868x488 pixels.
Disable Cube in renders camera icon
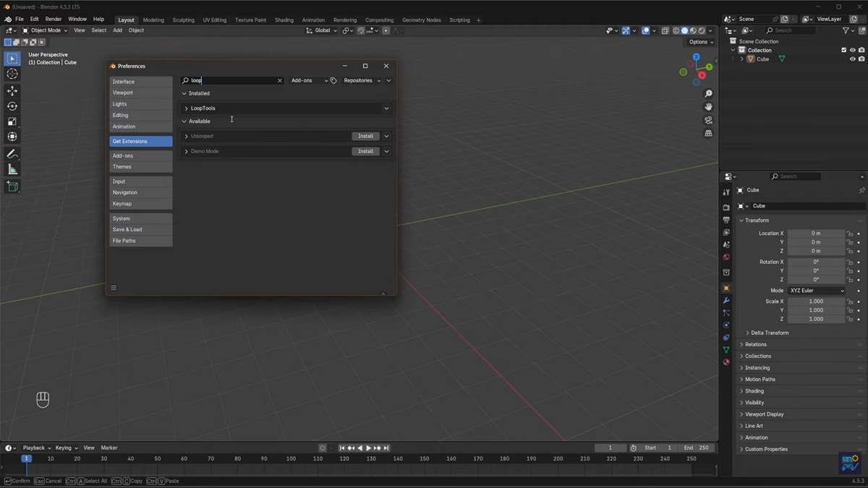click(x=861, y=59)
